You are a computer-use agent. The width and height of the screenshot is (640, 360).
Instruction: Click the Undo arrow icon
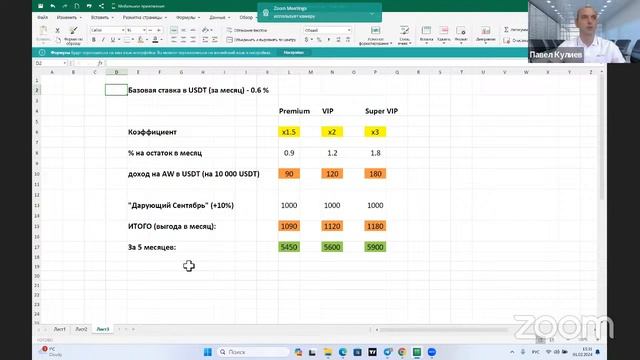[x=53, y=6]
